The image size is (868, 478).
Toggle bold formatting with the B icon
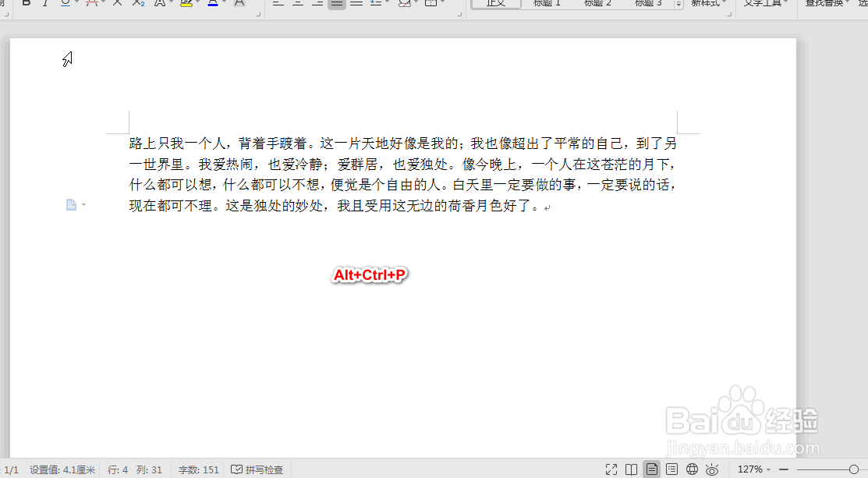[x=26, y=3]
